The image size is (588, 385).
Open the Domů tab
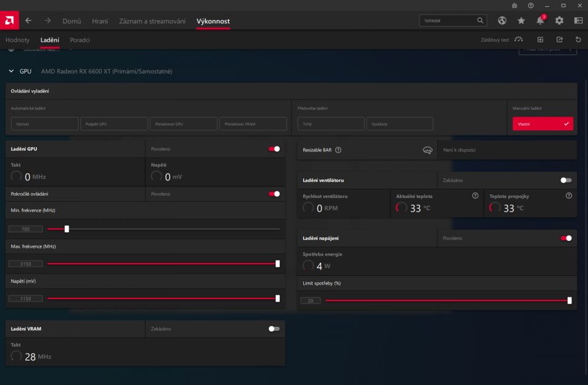72,21
